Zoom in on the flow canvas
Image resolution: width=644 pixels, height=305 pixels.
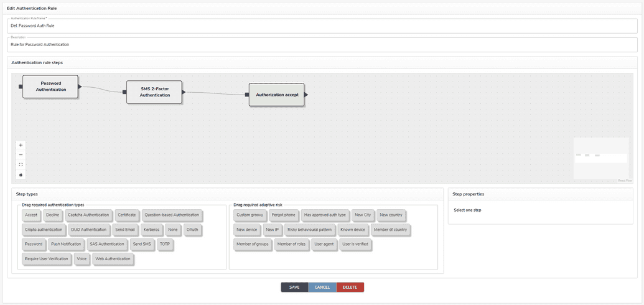pos(21,145)
